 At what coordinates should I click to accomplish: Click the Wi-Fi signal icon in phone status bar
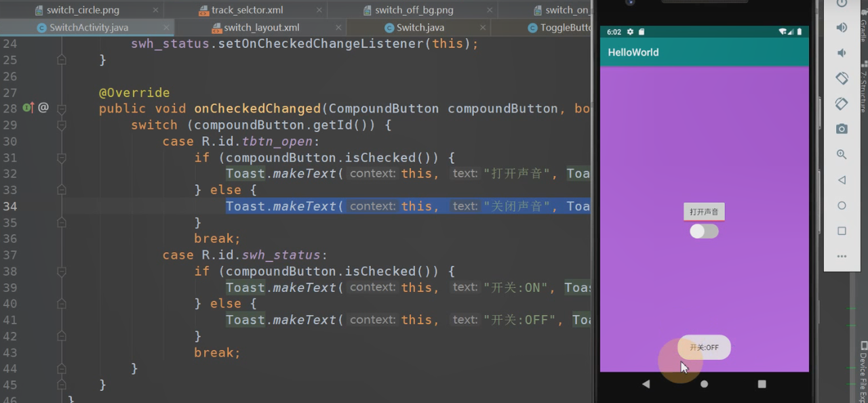783,32
